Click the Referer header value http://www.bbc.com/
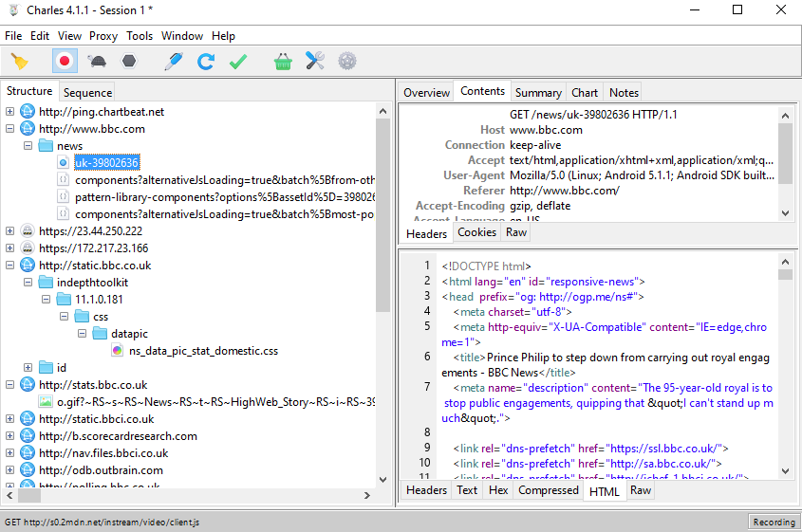This screenshot has width=802, height=532. 565,191
